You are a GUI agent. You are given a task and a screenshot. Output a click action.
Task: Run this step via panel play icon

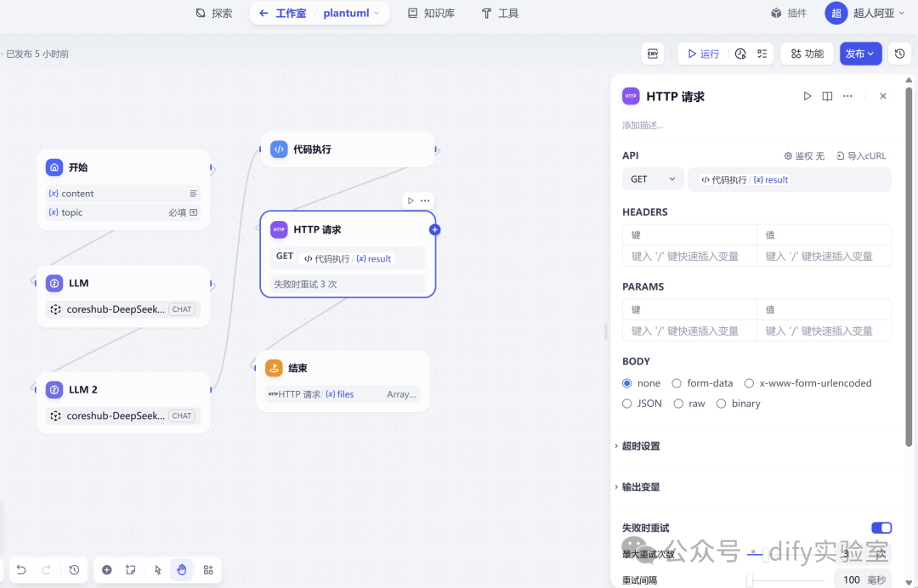(x=807, y=96)
